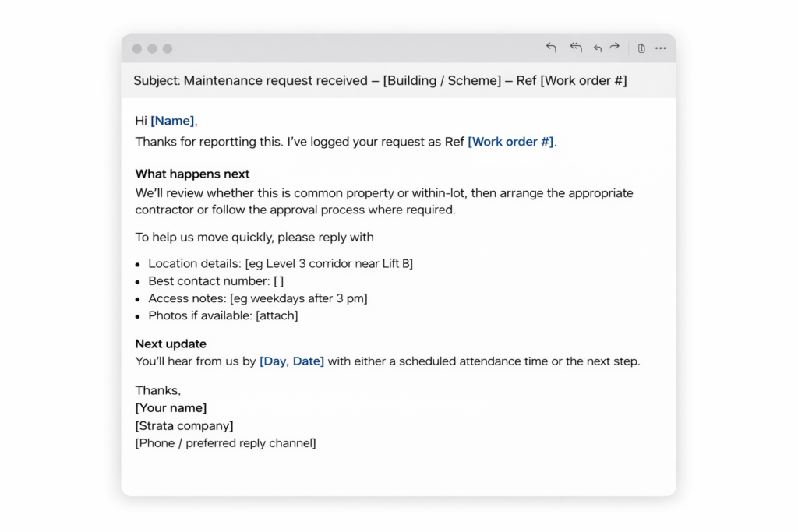Click the third gray window dot
Screen dimensions: 798x532
click(167, 49)
